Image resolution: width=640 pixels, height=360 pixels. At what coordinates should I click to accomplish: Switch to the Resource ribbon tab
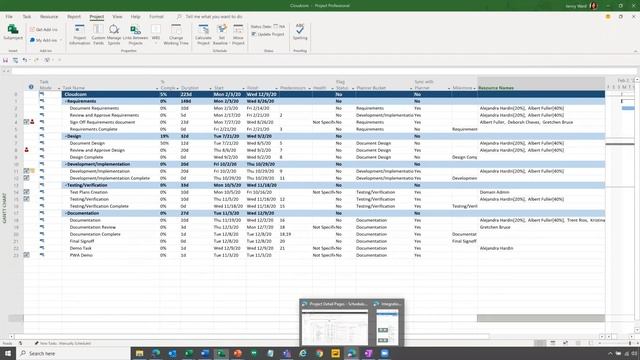[49, 17]
